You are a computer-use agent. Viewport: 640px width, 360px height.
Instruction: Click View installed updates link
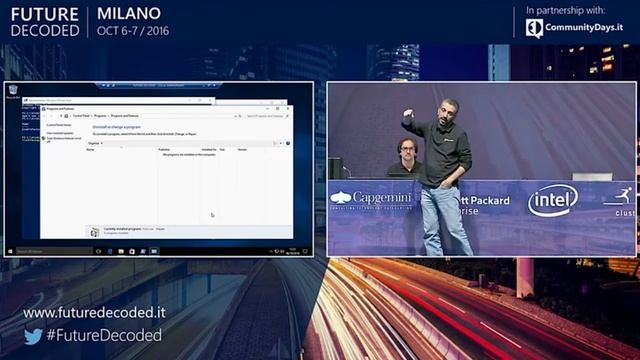click(60, 133)
